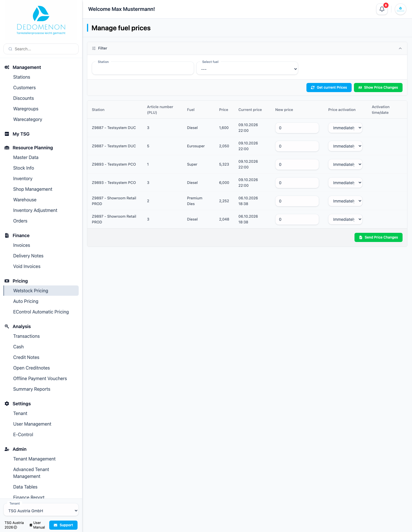The height and width of the screenshot is (532, 412).
Task: Open Price activation dropdown for Eurosuper row
Action: pos(345,146)
